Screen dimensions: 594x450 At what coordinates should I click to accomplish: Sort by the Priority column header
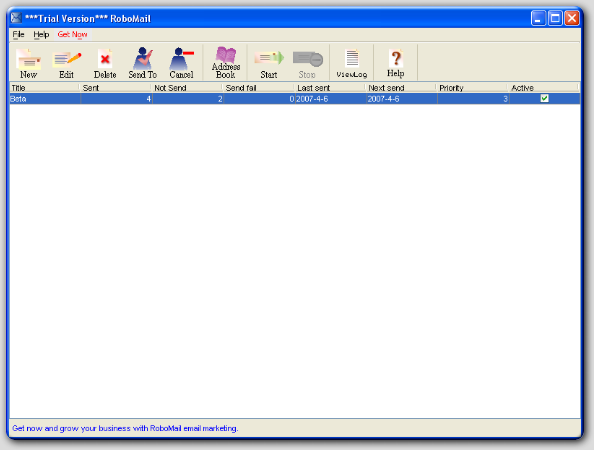click(x=472, y=88)
